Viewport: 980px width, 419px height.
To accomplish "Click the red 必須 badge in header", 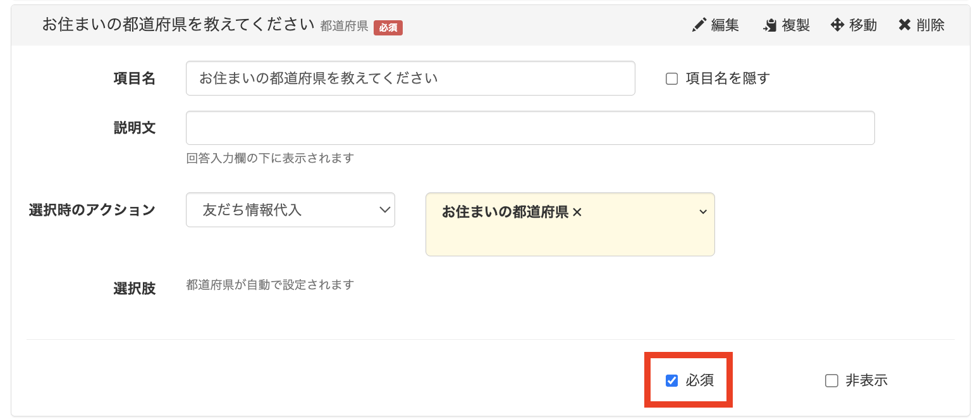I will click(x=388, y=27).
